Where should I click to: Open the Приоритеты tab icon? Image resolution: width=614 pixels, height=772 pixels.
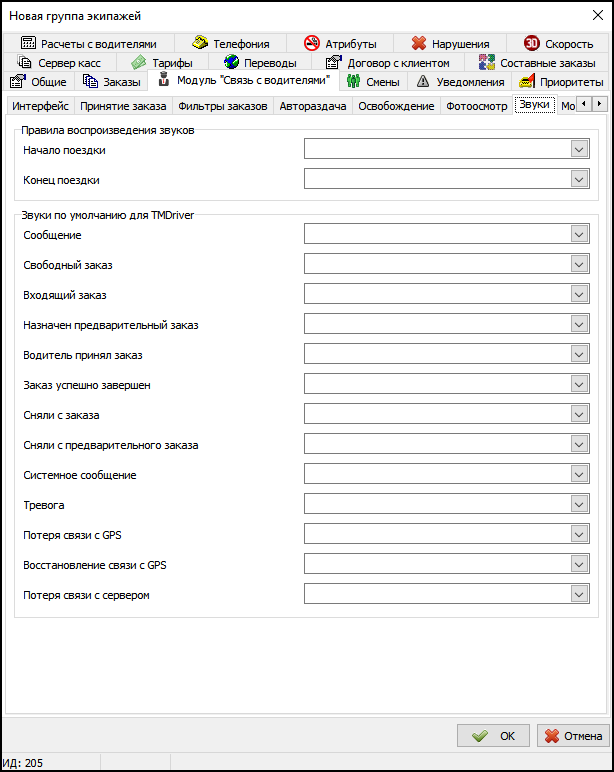[x=527, y=82]
